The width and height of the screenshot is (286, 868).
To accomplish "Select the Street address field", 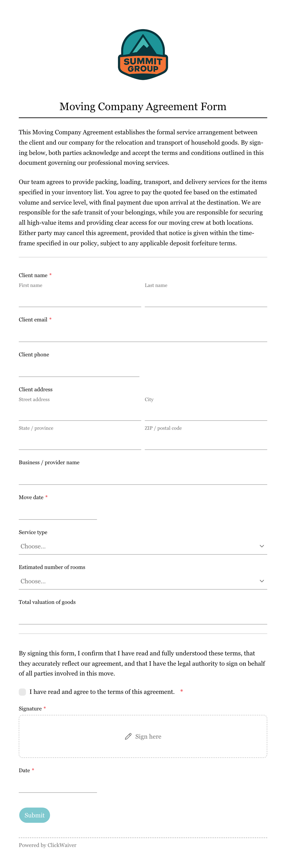I will coord(80,413).
